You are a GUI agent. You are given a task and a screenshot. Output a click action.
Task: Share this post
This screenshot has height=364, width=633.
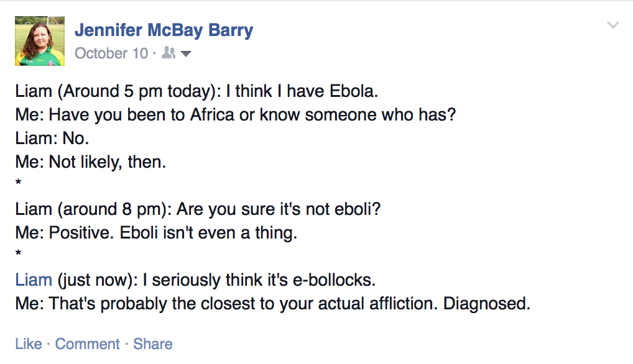(153, 344)
